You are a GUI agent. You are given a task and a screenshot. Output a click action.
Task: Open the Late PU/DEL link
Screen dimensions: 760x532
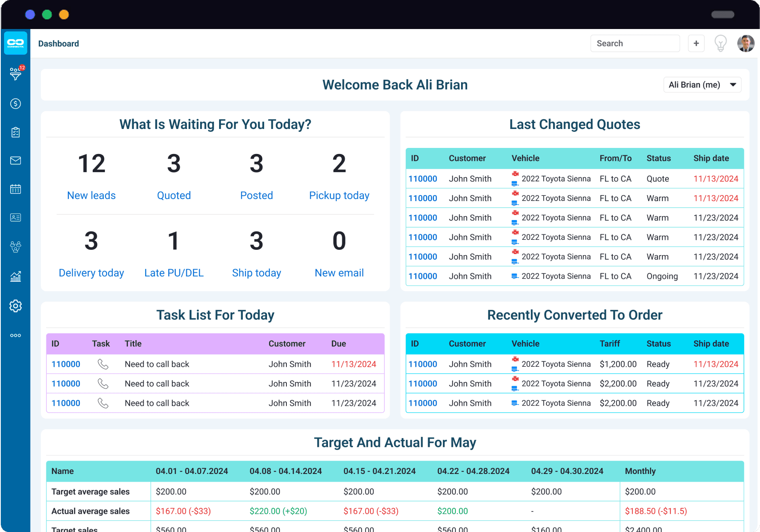(174, 273)
